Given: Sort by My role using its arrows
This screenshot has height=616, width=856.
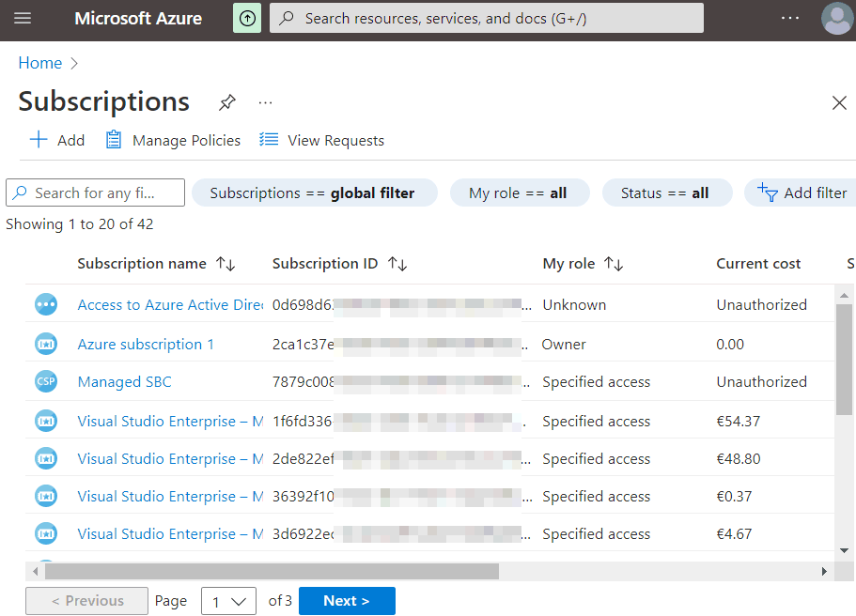Looking at the screenshot, I should [614, 264].
